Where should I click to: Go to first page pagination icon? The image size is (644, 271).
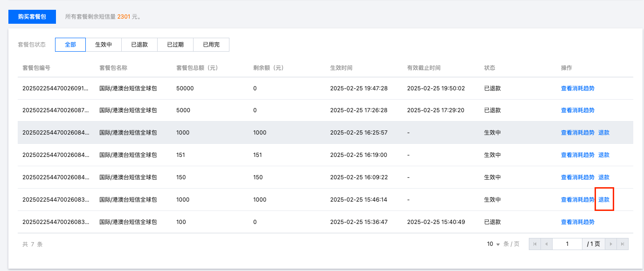point(535,244)
